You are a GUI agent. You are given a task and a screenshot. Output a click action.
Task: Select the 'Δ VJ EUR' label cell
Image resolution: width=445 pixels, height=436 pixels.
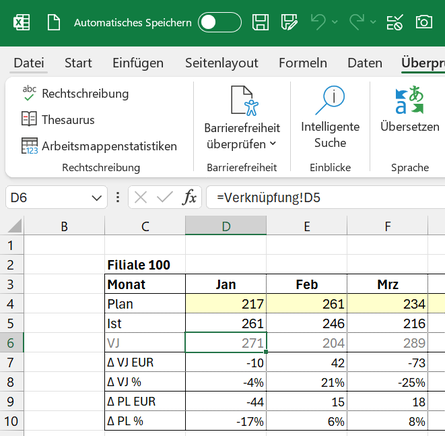click(145, 362)
